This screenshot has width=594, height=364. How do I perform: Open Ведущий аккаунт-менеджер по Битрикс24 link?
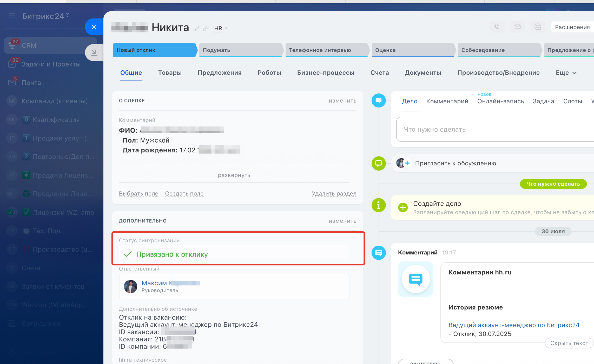[x=514, y=325]
